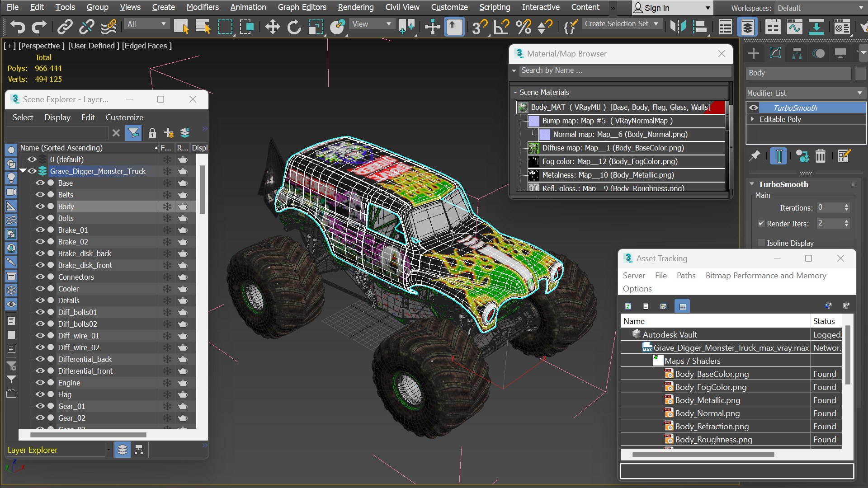
Task: Open the selection filter All dropdown
Action: (146, 24)
